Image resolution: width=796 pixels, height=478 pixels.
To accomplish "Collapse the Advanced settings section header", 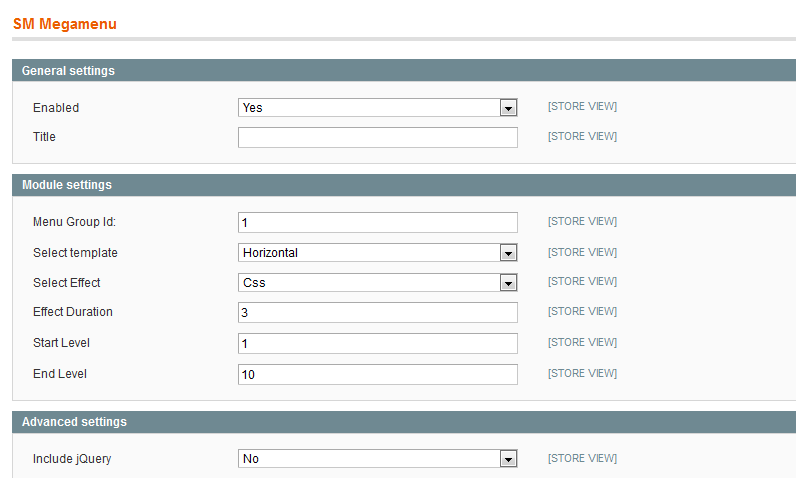I will pos(404,422).
